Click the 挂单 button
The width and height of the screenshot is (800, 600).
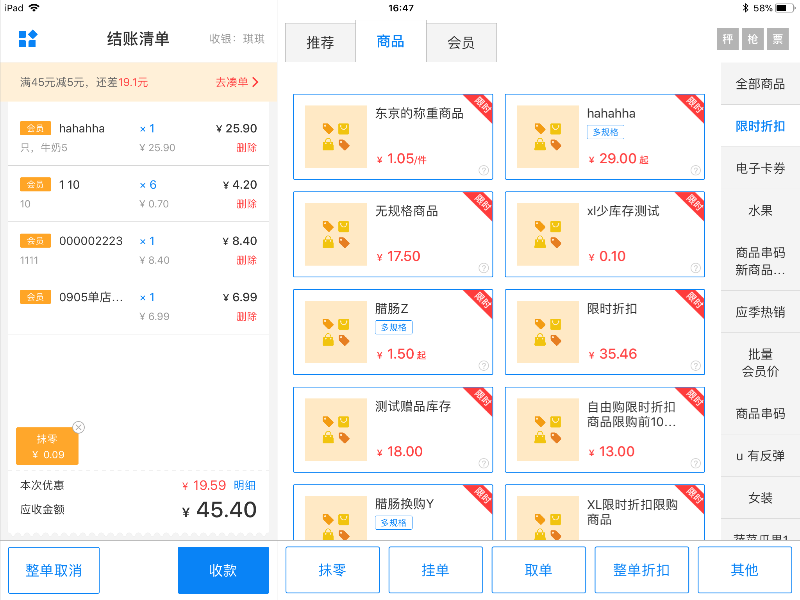tap(436, 570)
